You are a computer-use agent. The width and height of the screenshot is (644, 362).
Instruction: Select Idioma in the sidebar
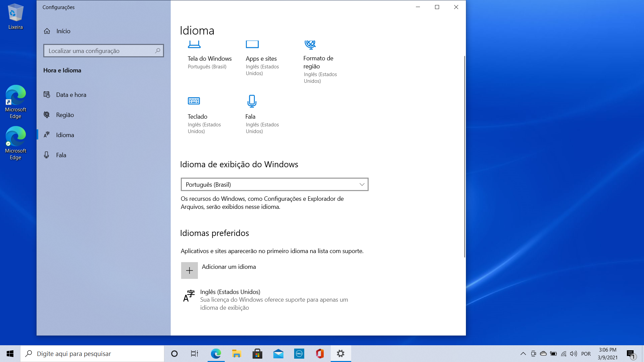[65, 135]
